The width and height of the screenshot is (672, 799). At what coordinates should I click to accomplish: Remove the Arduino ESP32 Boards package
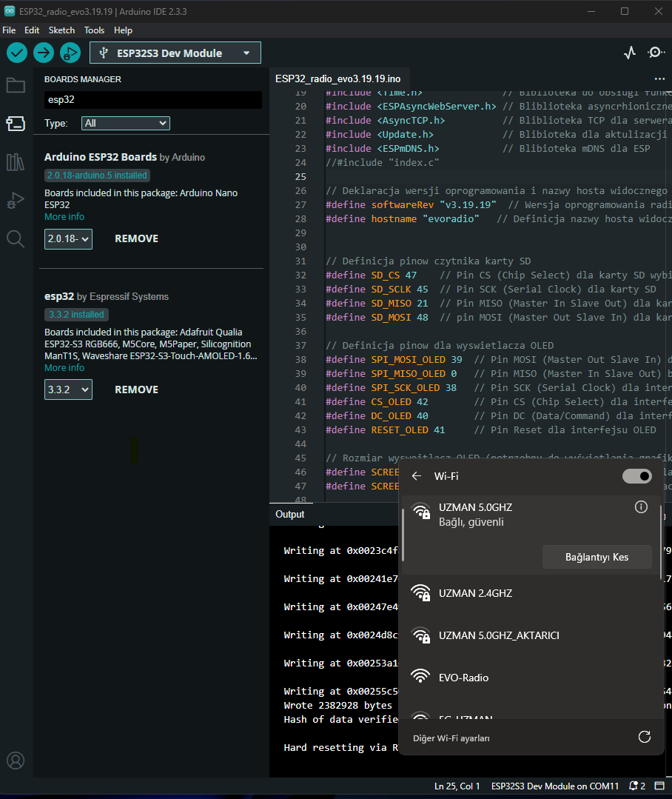coord(136,238)
